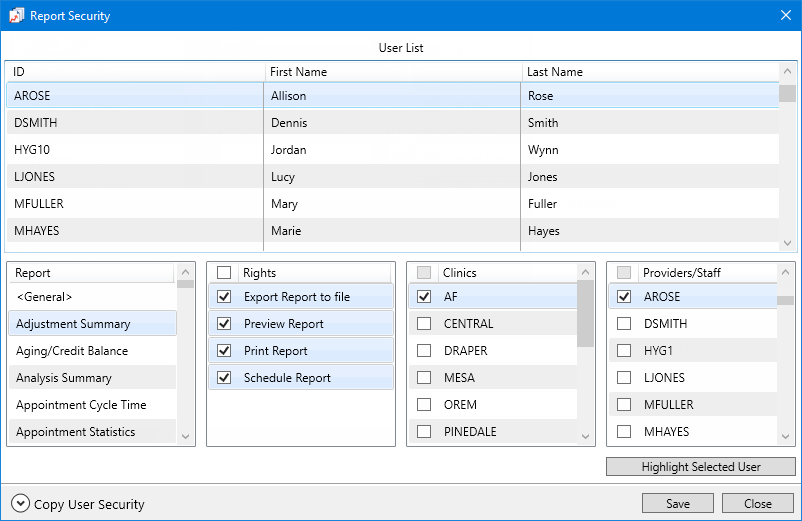802x521 pixels.
Task: Click the Highlight Selected User button
Action: [700, 467]
